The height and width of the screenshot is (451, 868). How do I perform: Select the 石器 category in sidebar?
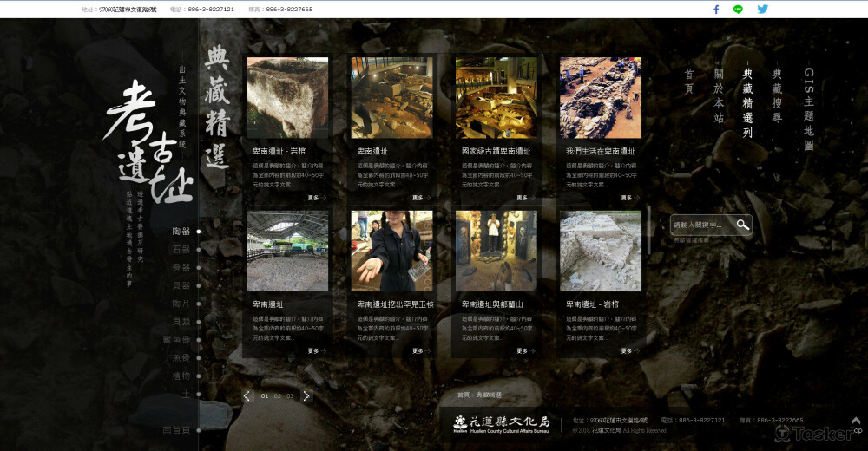click(181, 250)
